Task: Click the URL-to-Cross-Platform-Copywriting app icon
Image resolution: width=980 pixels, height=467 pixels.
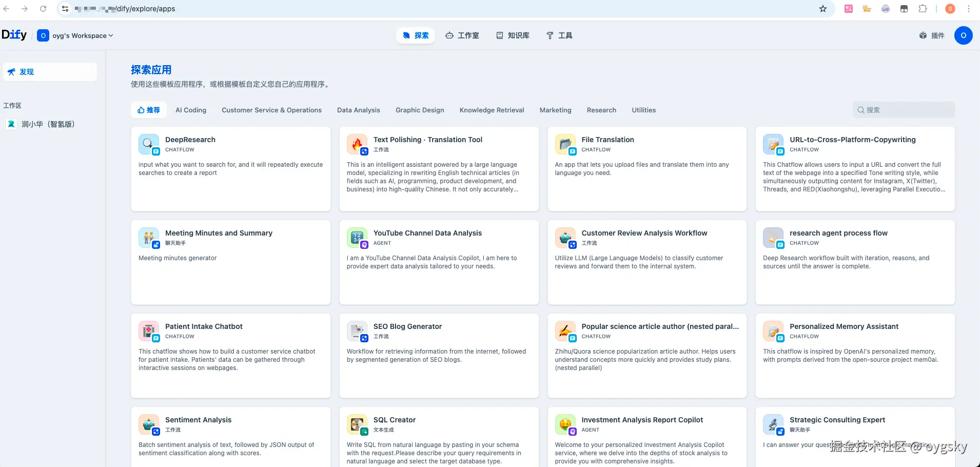Action: point(773,145)
